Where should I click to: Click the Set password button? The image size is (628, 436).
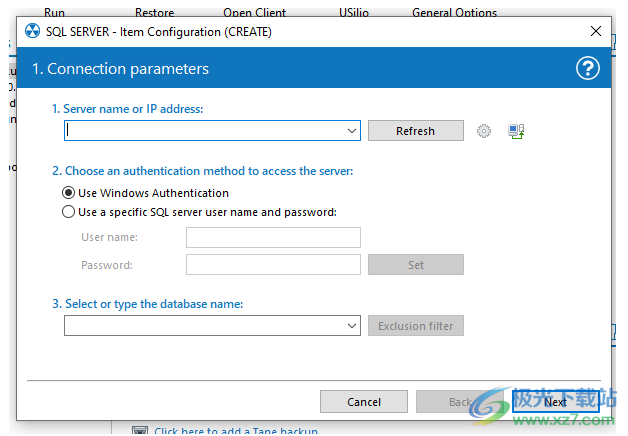click(x=416, y=265)
